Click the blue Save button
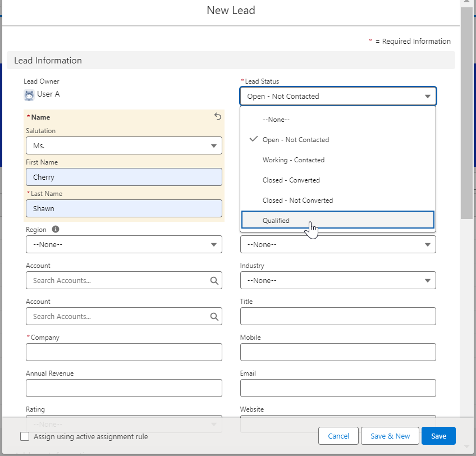The image size is (476, 456). (438, 436)
